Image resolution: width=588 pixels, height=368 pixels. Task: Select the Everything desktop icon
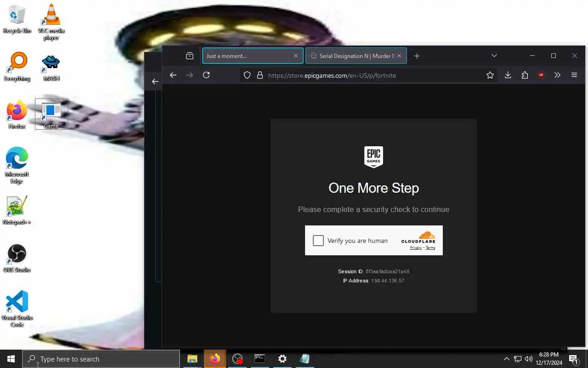tap(17, 67)
